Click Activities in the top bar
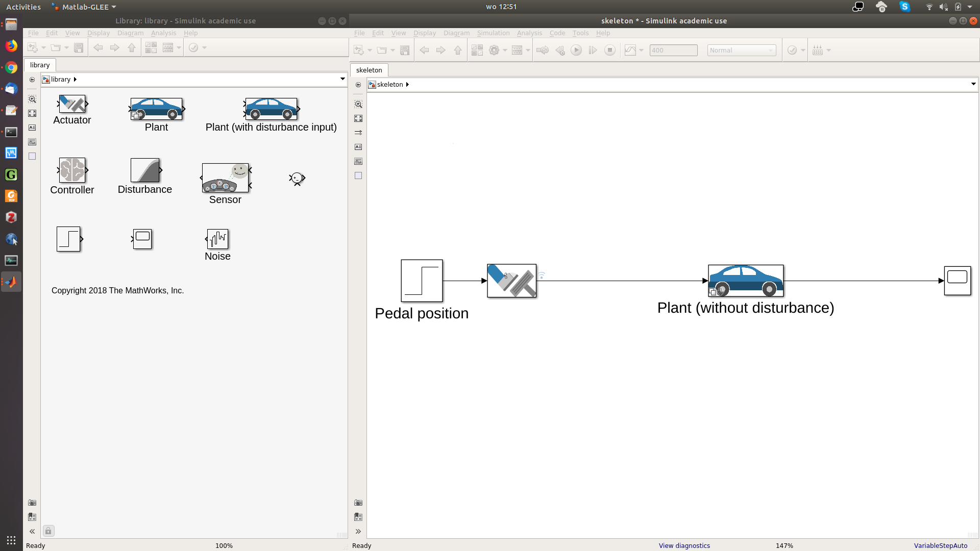980x551 pixels. 23,7
